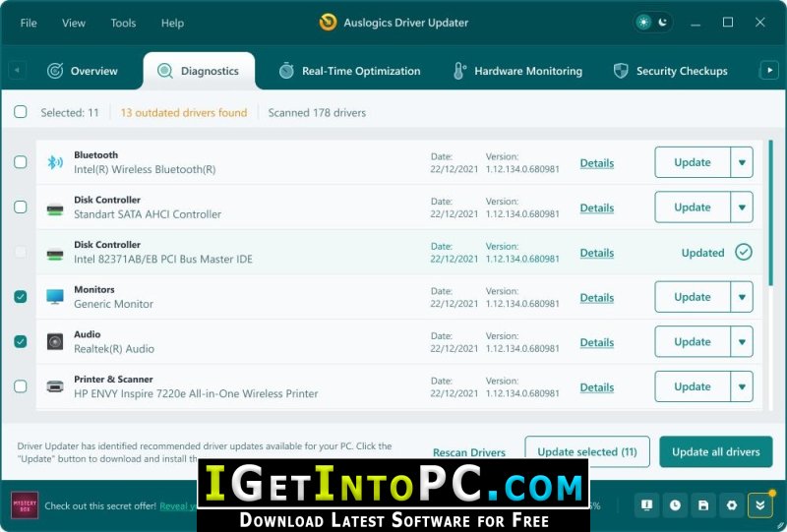This screenshot has height=532, width=787.
Task: Check the Standart SATA AHCI Controller checkbox
Action: click(21, 207)
